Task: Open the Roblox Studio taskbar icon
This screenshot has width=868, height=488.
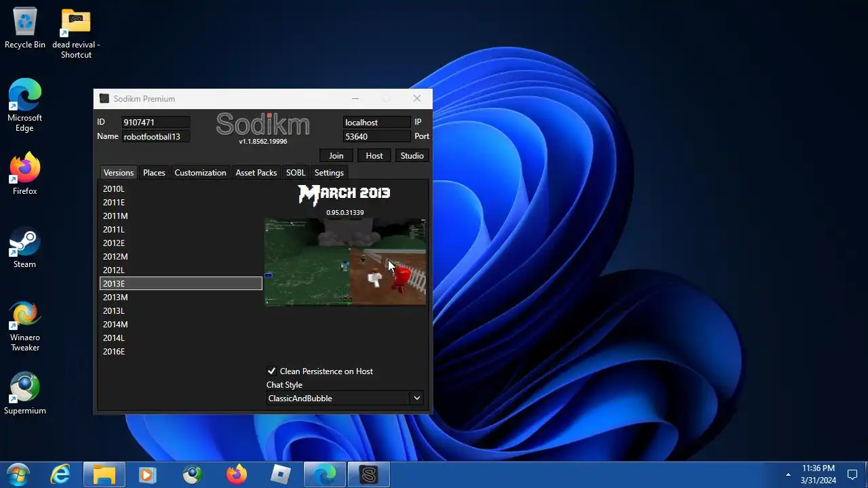Action: (x=281, y=474)
